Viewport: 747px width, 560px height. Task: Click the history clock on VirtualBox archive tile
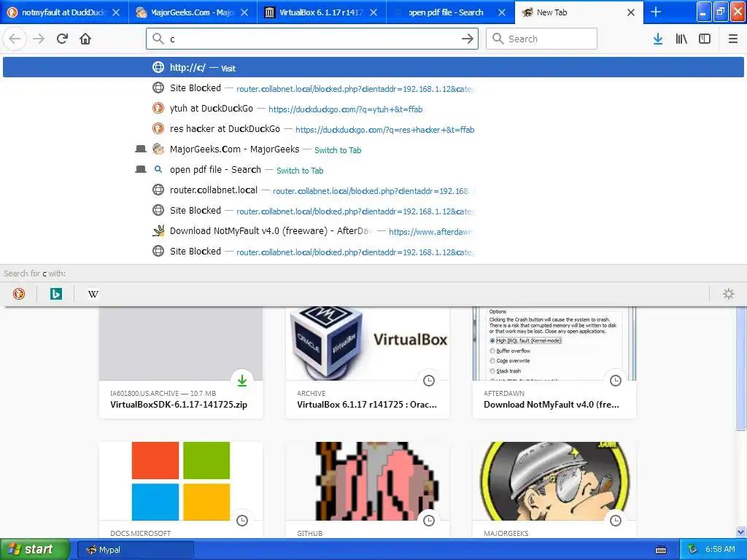(x=429, y=381)
